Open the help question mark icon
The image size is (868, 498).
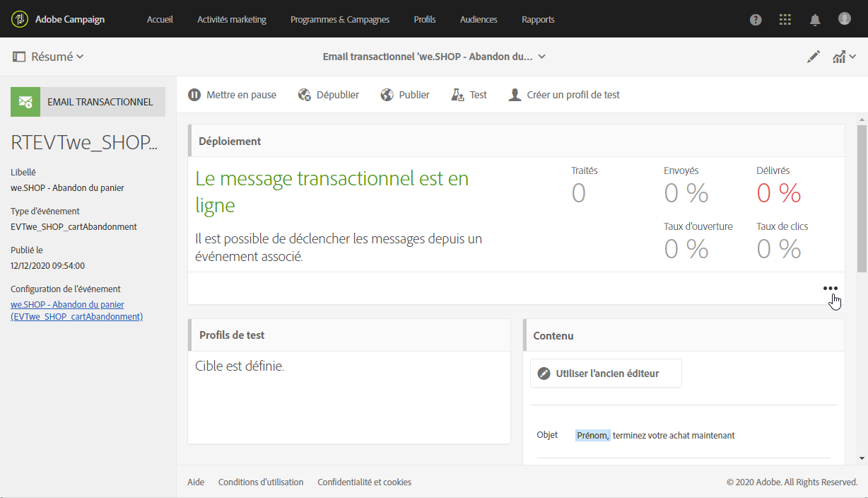tap(756, 20)
